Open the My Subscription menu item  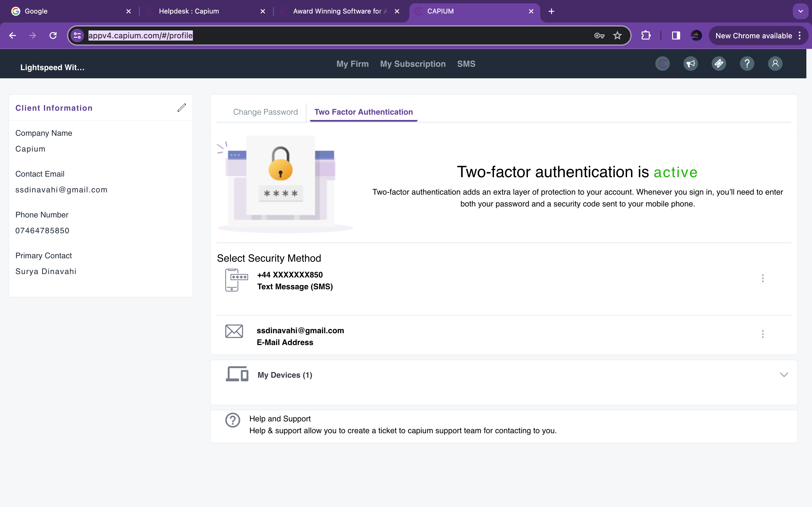tap(413, 64)
